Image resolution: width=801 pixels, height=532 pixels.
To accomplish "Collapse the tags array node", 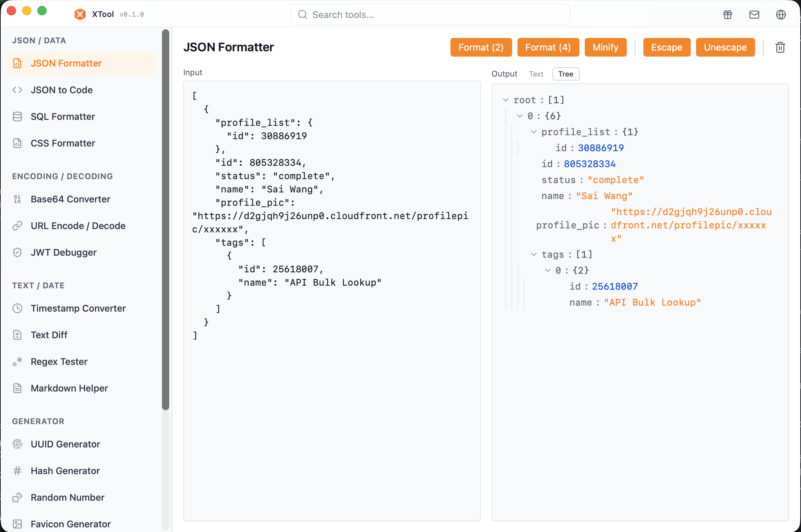I will (533, 254).
